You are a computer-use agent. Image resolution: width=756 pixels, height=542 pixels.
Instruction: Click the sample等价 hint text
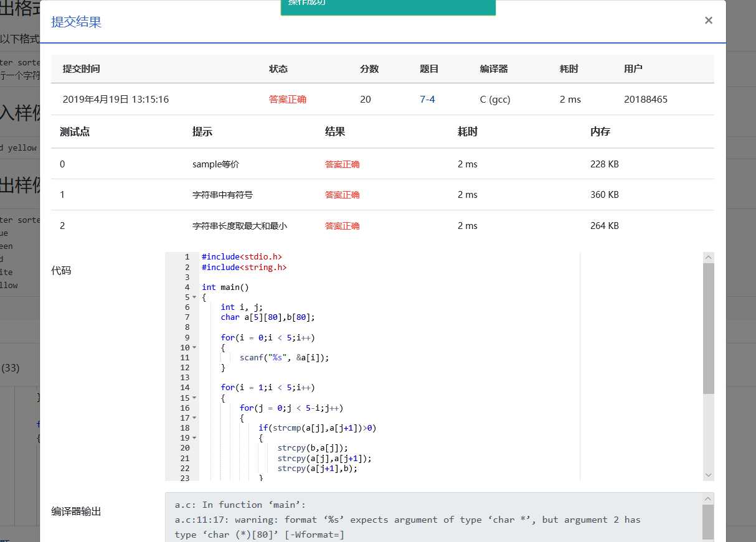215,164
